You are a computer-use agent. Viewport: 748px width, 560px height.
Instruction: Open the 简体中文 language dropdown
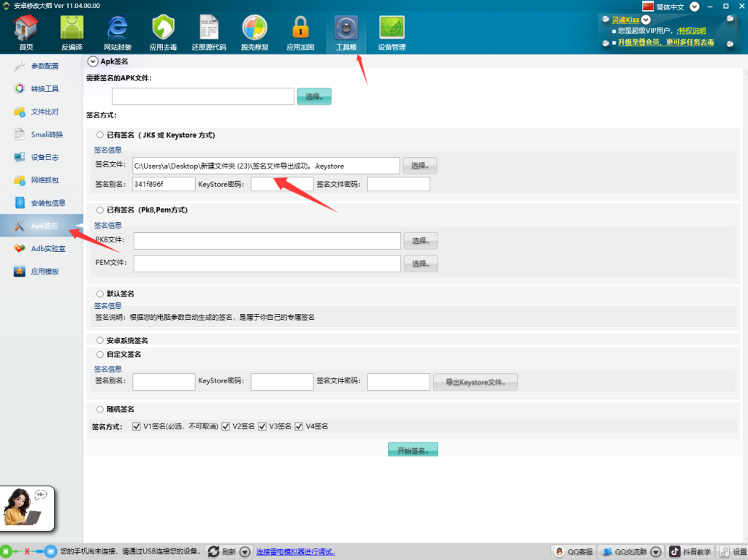pyautogui.click(x=695, y=7)
